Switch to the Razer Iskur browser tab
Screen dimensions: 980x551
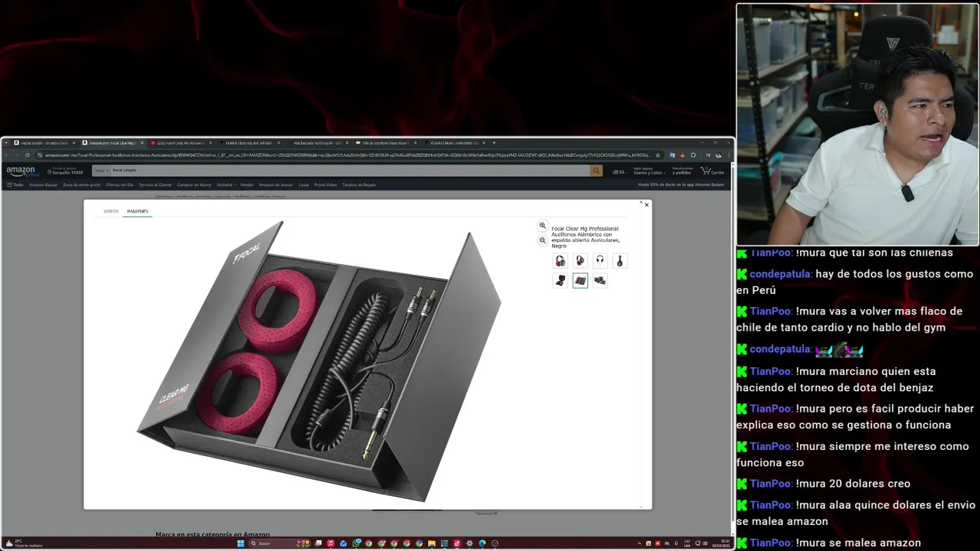click(x=387, y=142)
